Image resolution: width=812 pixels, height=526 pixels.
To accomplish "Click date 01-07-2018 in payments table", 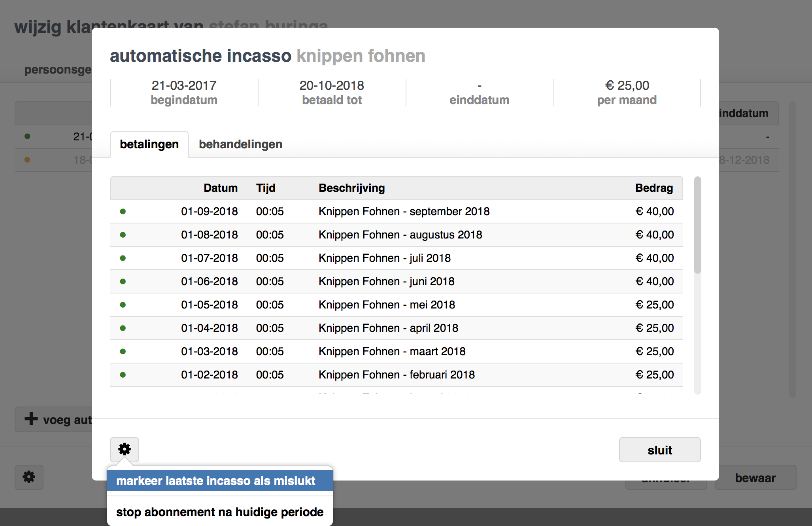I will [x=210, y=258].
